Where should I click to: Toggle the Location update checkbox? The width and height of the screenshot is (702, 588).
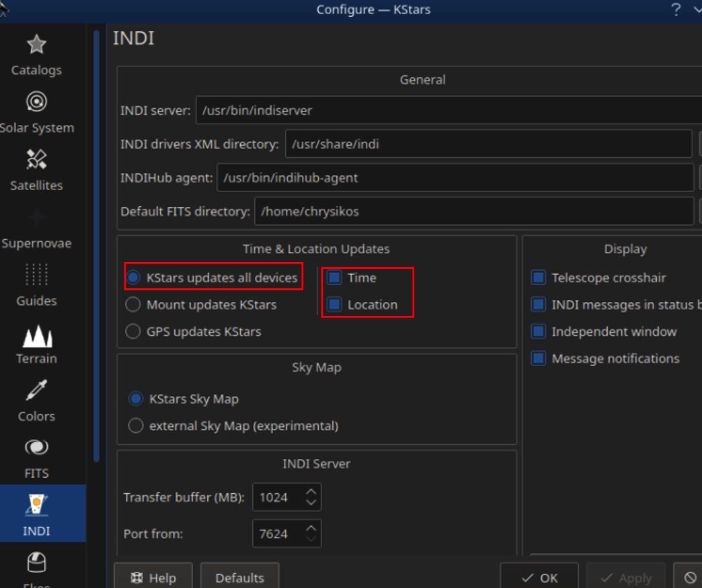coord(335,304)
